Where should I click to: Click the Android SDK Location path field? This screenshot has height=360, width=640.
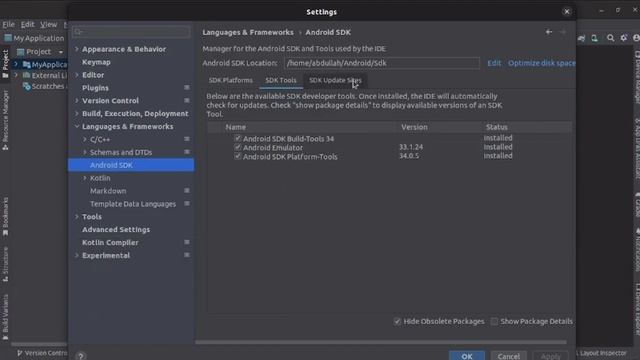382,63
